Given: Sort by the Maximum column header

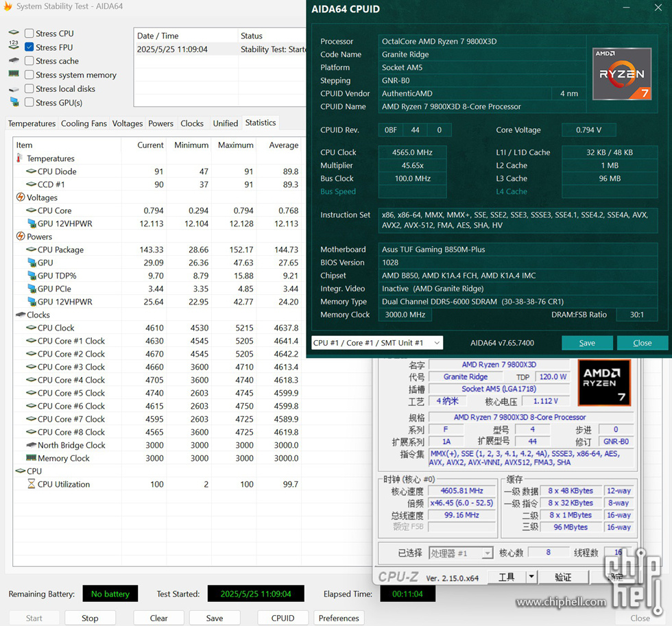Looking at the screenshot, I should tap(235, 145).
